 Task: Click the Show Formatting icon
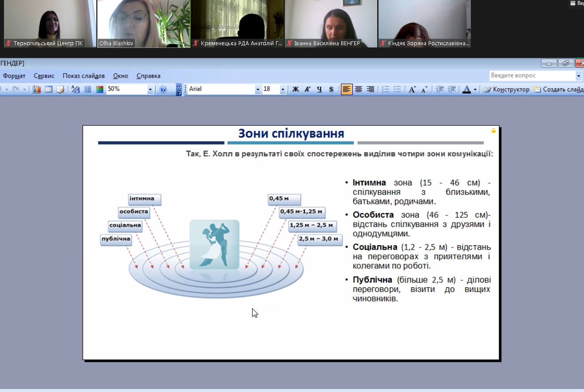click(x=76, y=89)
